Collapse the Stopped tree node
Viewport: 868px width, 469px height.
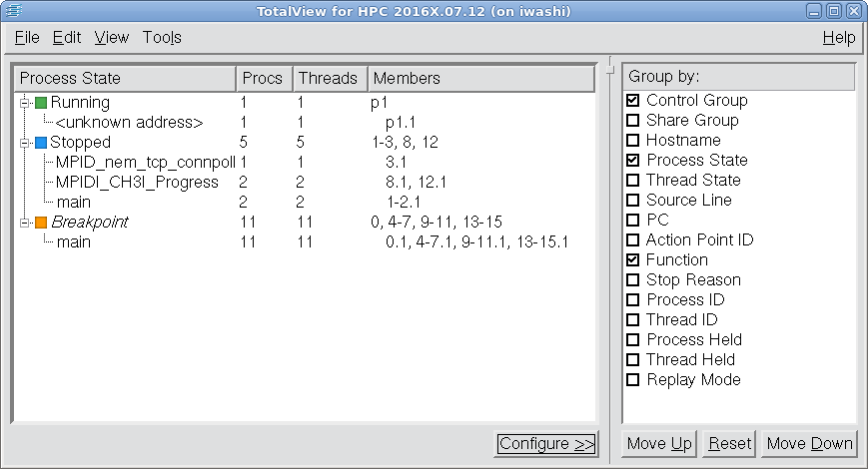[x=24, y=143]
